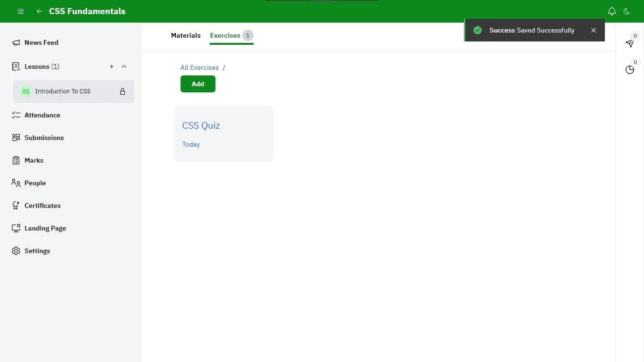Open the Attendance page
Viewport: 644px width, 362px height.
tap(42, 115)
